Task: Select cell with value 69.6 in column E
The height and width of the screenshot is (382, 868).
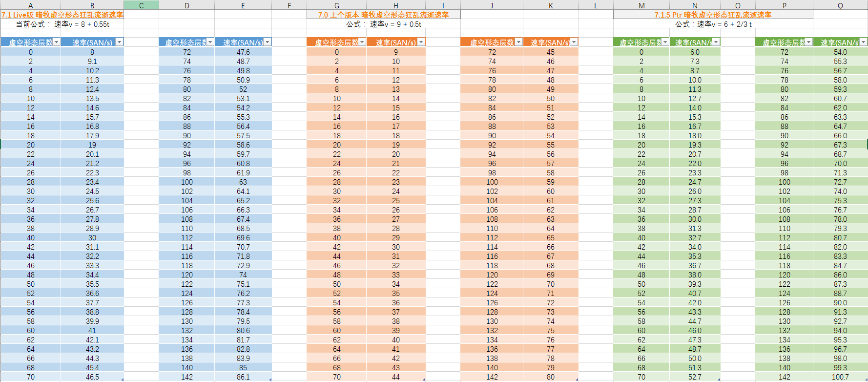Action: [243, 237]
